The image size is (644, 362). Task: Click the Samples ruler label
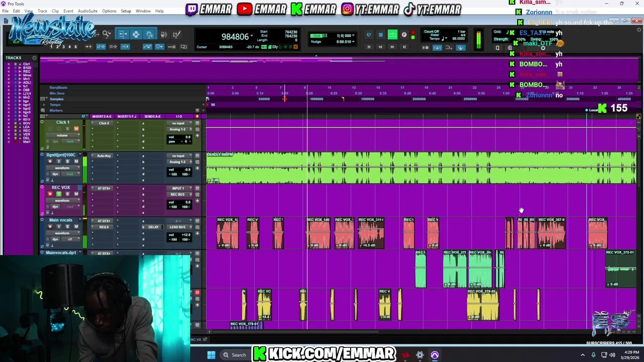tap(57, 99)
